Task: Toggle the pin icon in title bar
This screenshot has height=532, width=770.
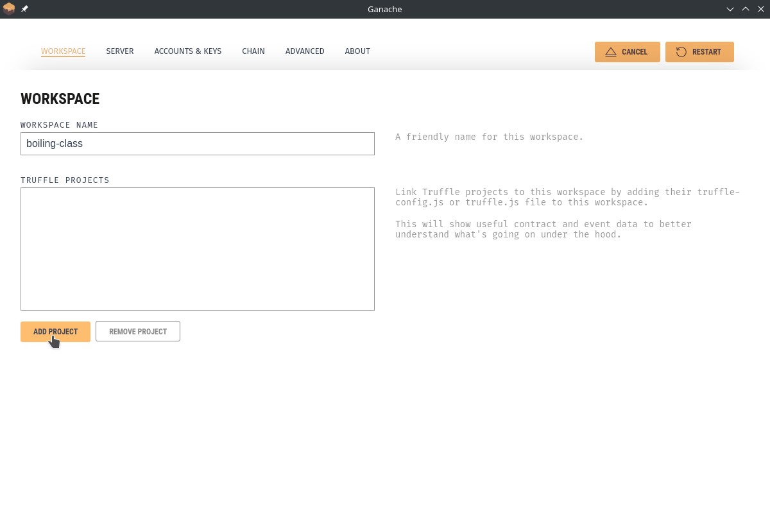Action: point(24,9)
